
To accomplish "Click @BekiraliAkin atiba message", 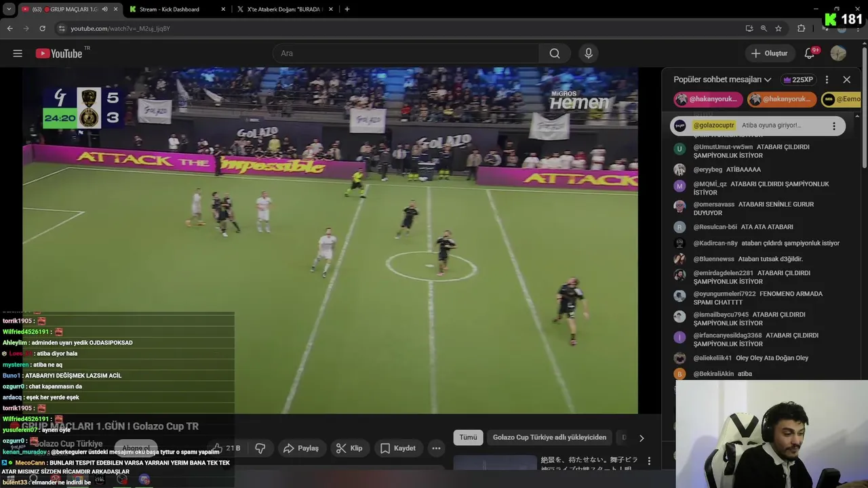I will coord(759,373).
